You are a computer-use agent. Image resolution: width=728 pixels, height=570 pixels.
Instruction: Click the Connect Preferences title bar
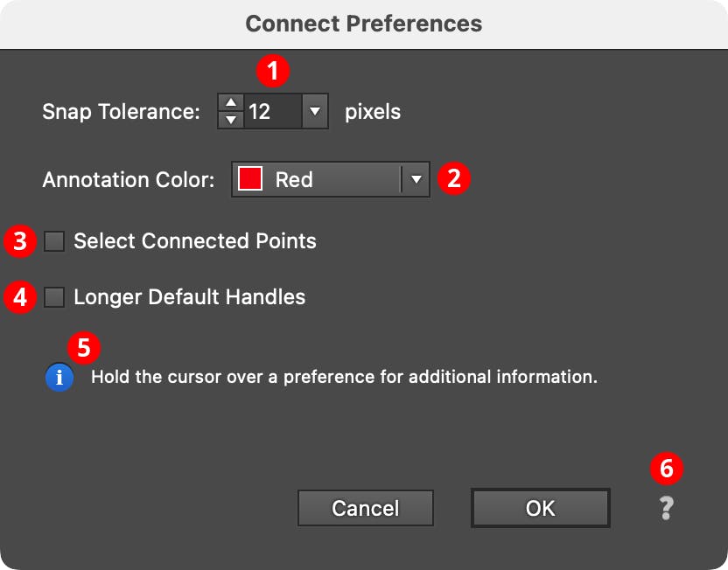364,24
